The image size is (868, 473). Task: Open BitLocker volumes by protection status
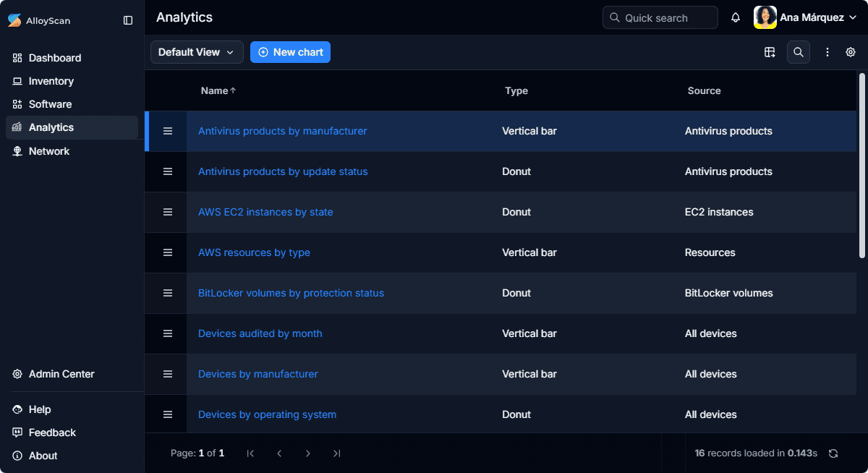pos(291,293)
